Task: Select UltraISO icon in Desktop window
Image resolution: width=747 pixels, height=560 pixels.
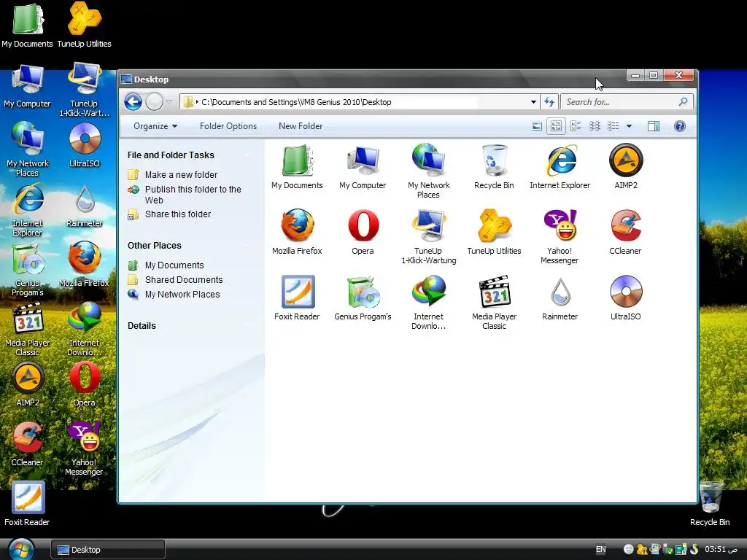Action: tap(625, 297)
